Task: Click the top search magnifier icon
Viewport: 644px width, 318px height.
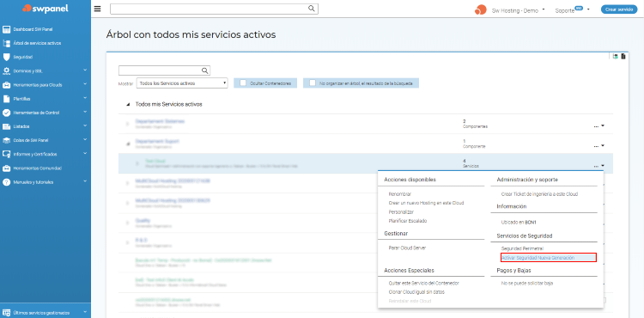Action: pyautogui.click(x=312, y=9)
